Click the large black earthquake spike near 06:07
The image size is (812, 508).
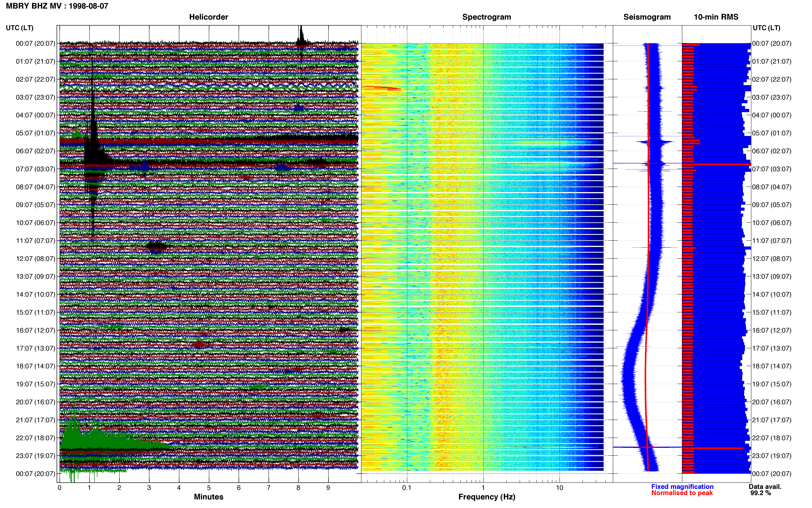[x=93, y=148]
